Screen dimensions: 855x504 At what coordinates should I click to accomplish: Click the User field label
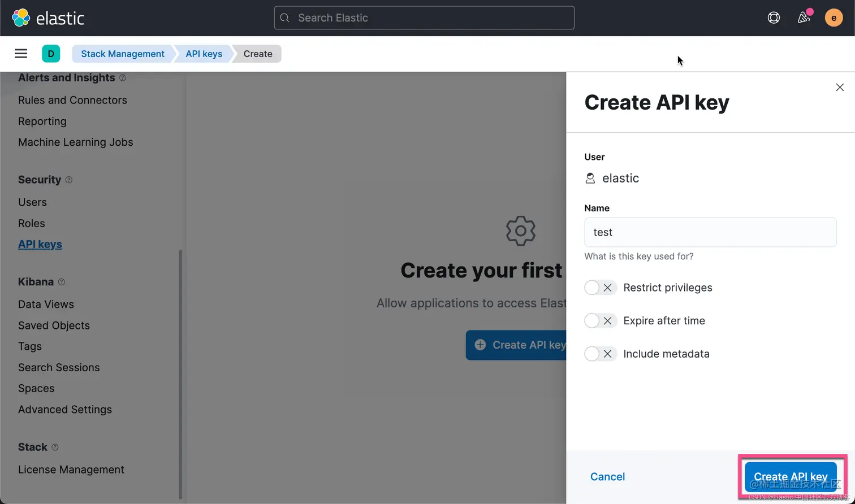pyautogui.click(x=594, y=157)
